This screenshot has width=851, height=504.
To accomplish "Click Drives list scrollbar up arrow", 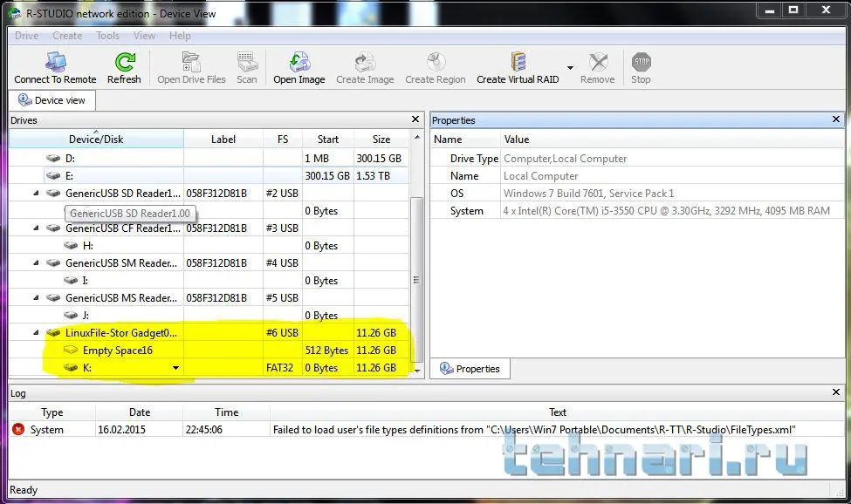I will point(417,137).
